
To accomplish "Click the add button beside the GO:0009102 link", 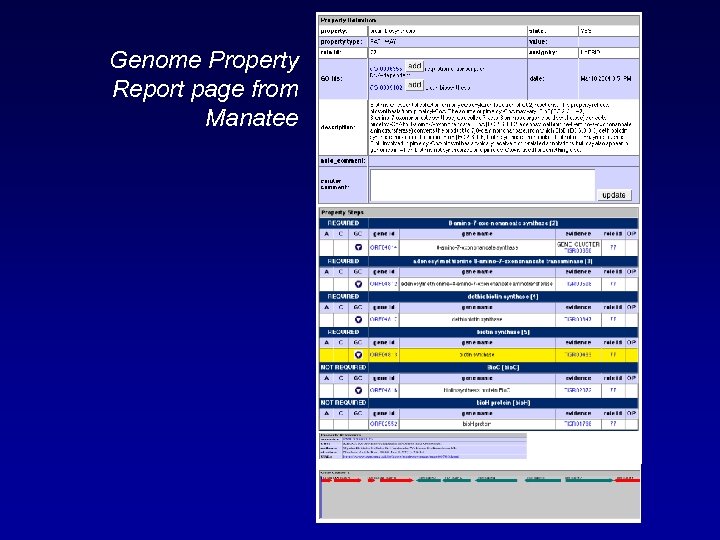I will [x=414, y=85].
